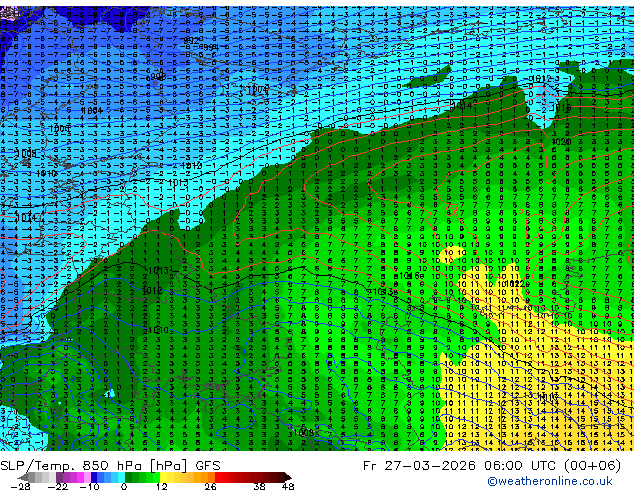
Task: Click the '12' legend scale label
Action: click(162, 486)
